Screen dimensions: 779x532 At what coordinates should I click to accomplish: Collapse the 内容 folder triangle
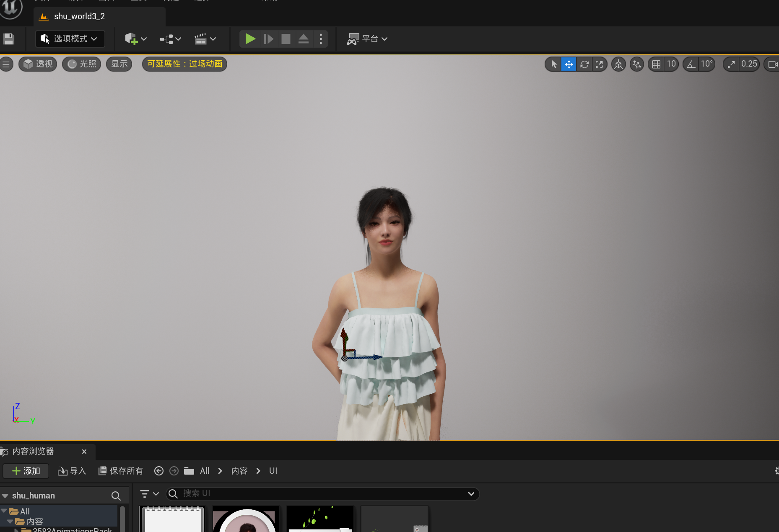click(10, 522)
